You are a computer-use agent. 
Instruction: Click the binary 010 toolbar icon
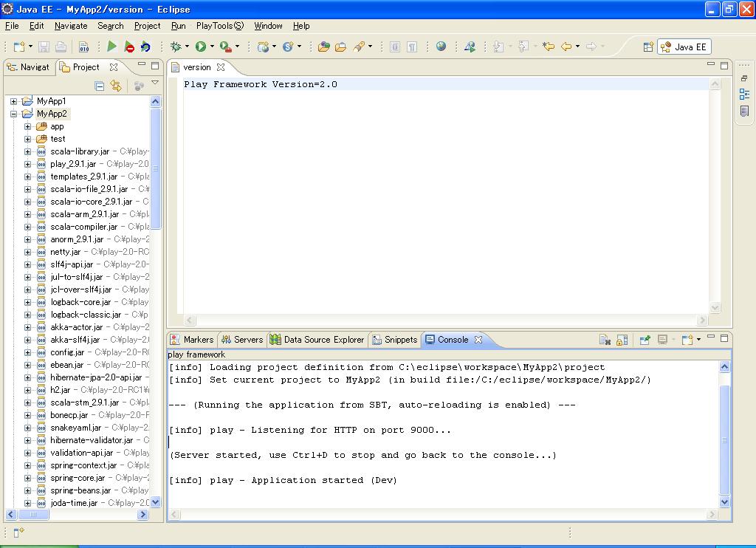coord(84,47)
